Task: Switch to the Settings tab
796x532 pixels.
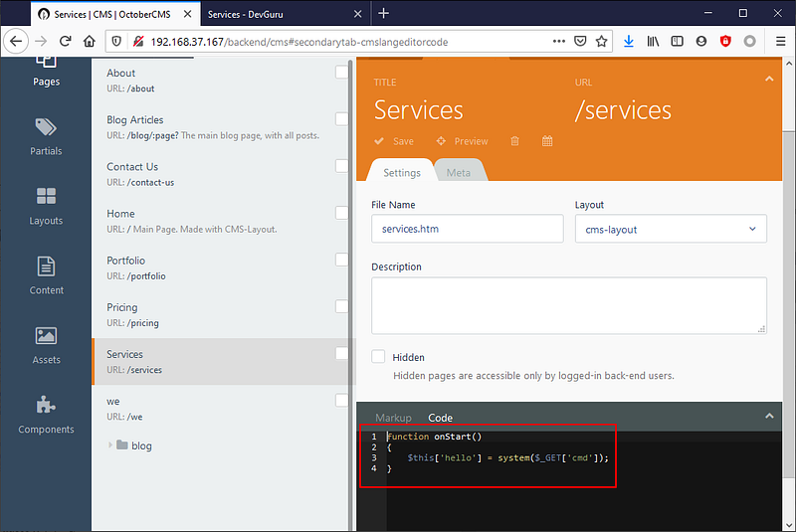Action: (x=402, y=172)
